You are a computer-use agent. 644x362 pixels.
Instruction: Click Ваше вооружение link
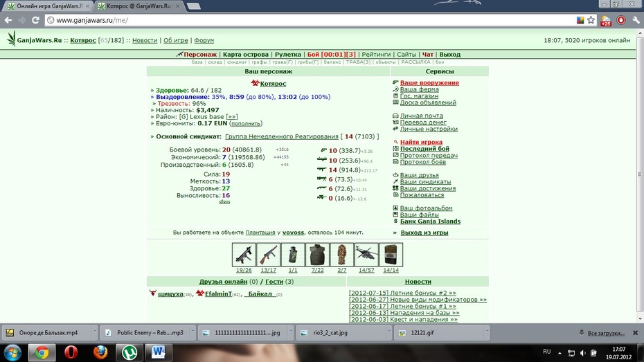pyautogui.click(x=429, y=82)
